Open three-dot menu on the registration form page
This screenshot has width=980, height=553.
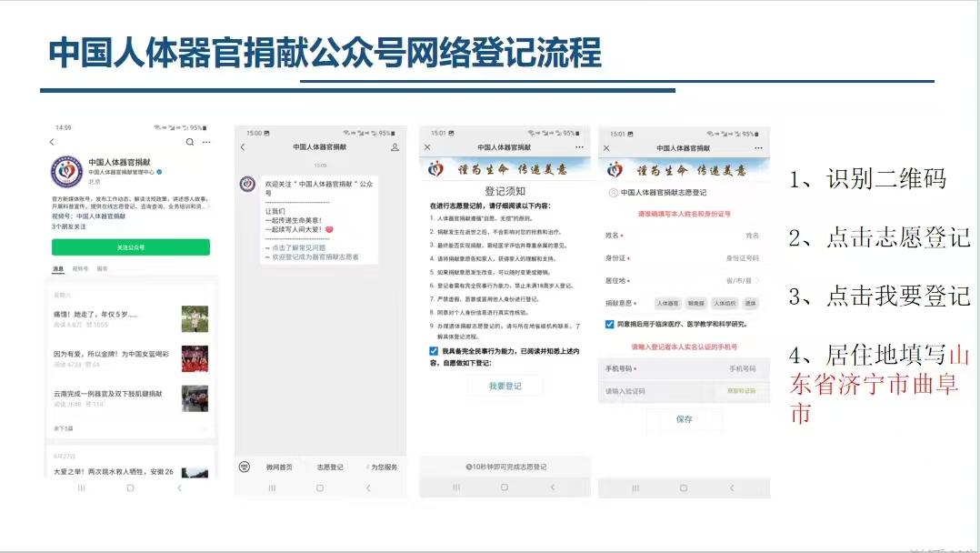point(755,147)
